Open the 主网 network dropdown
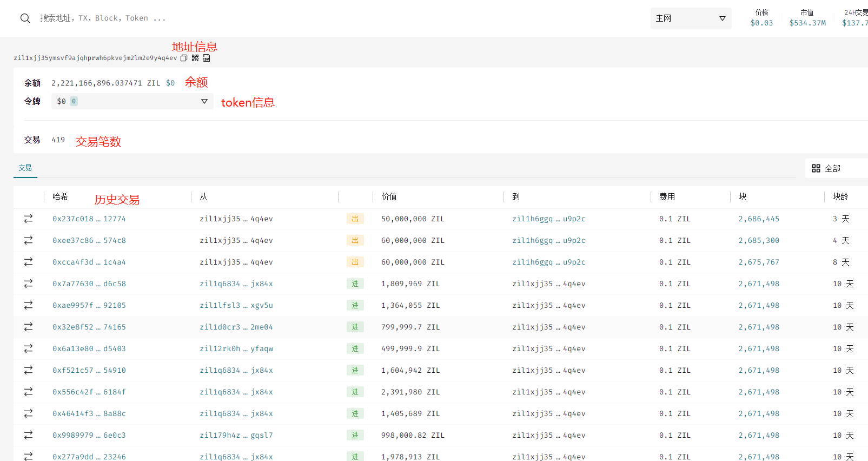 click(690, 18)
